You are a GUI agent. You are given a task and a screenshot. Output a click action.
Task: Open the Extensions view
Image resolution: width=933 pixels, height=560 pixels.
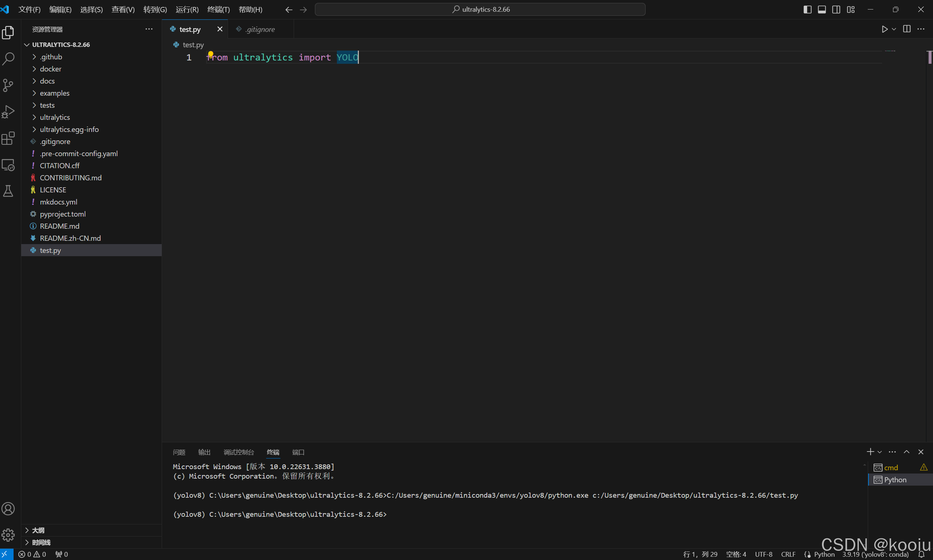tap(8, 139)
